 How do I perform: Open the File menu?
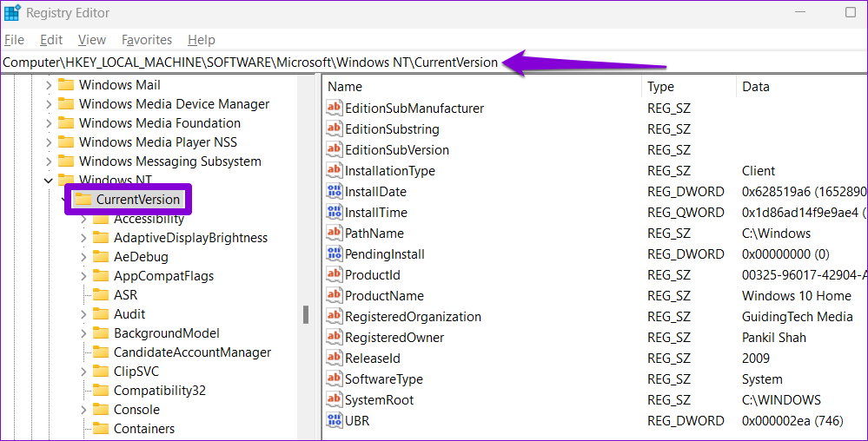point(14,40)
